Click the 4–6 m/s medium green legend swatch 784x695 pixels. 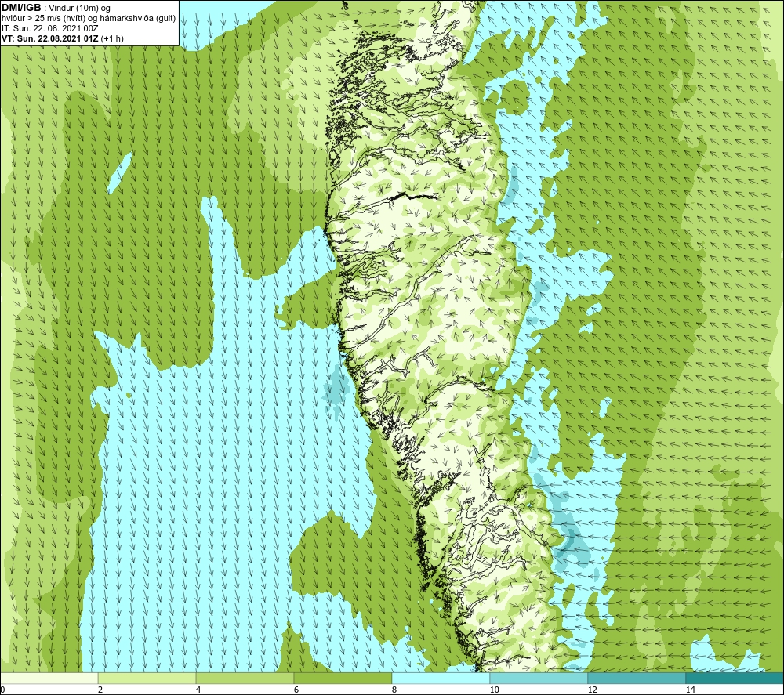pos(245,678)
